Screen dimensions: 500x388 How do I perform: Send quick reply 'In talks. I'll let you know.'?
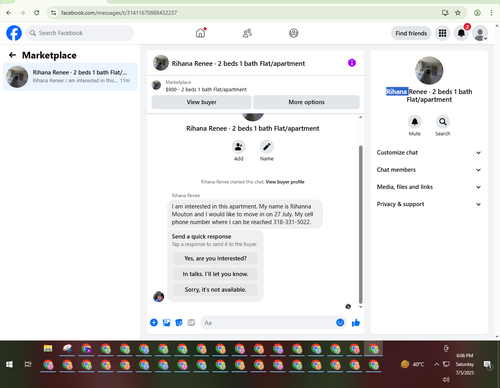[215, 274]
